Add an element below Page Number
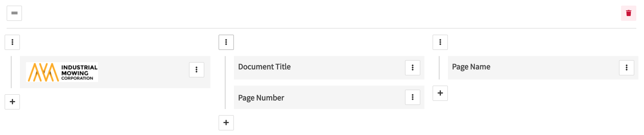644x135 pixels. (226, 123)
